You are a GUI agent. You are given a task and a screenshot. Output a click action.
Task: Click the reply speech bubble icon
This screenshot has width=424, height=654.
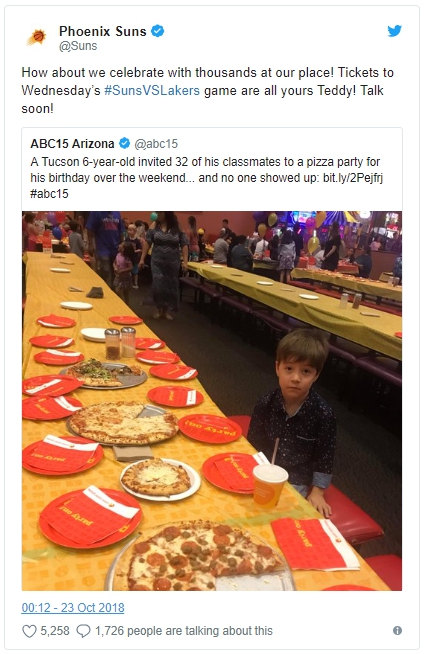83,631
